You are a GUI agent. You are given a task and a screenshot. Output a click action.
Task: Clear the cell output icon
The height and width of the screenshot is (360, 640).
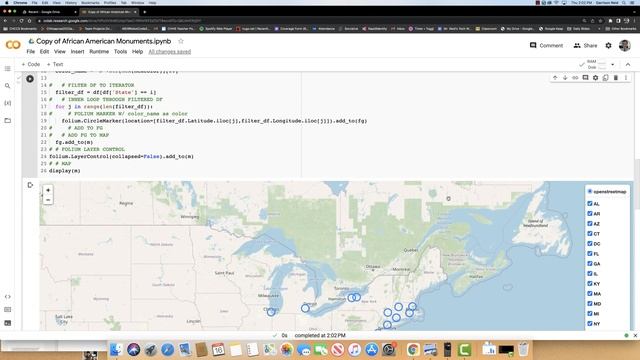point(30,185)
